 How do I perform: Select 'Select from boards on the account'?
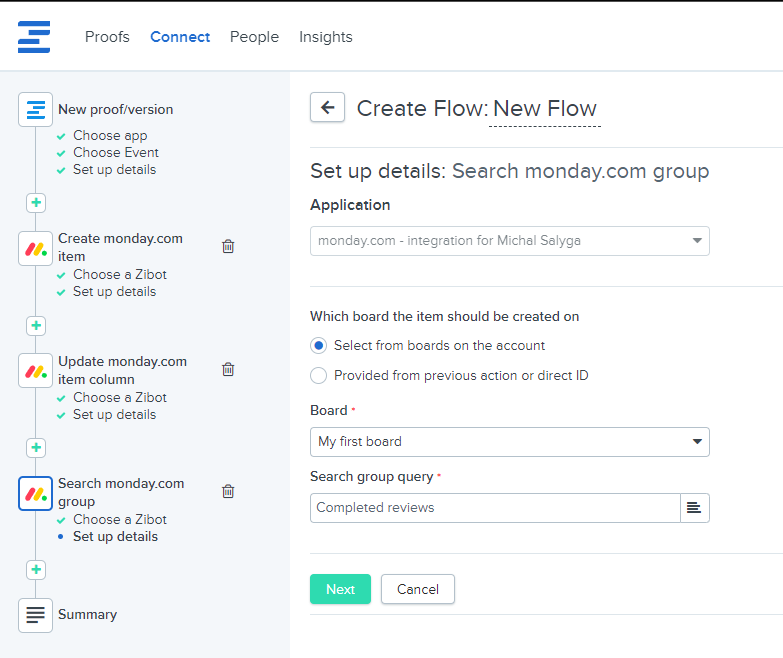pos(319,346)
